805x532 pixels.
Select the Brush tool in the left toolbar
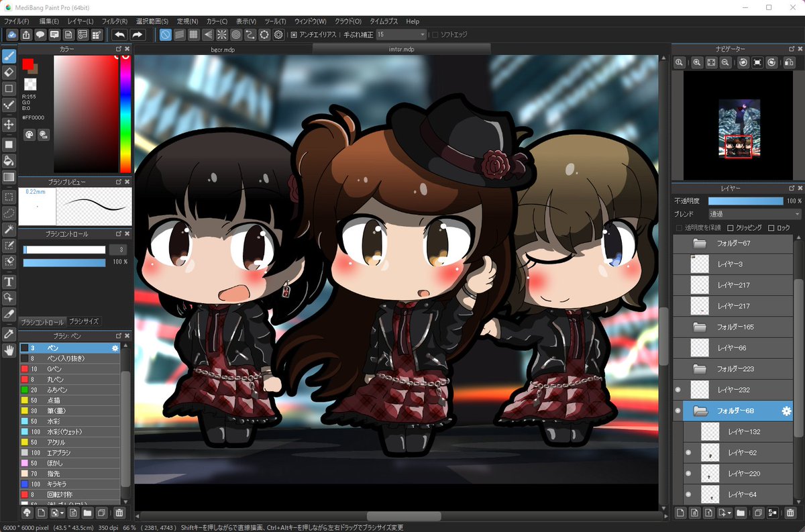pyautogui.click(x=9, y=56)
